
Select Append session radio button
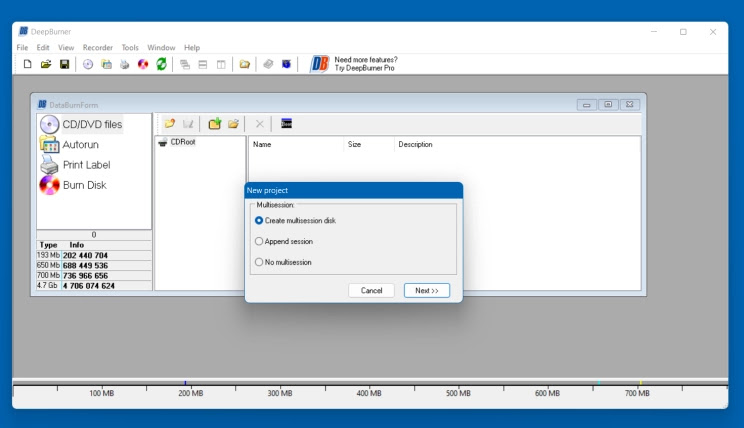tap(284, 242)
